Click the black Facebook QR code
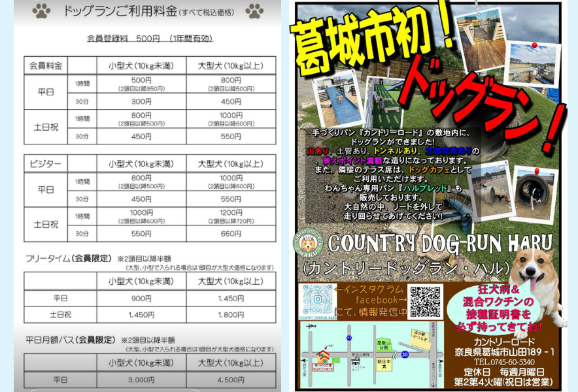 425,301
